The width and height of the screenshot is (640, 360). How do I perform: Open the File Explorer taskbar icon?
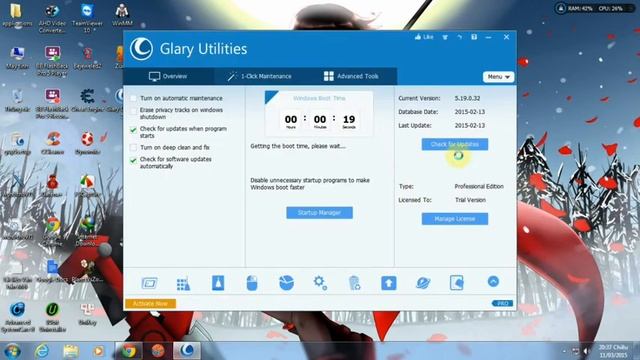[71, 351]
